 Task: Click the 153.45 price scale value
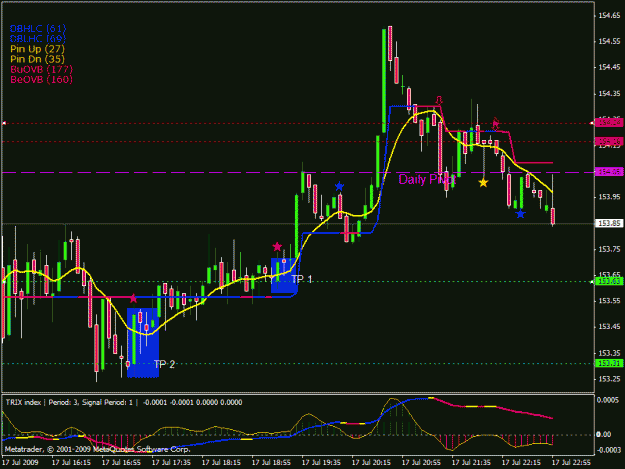pyautogui.click(x=609, y=327)
